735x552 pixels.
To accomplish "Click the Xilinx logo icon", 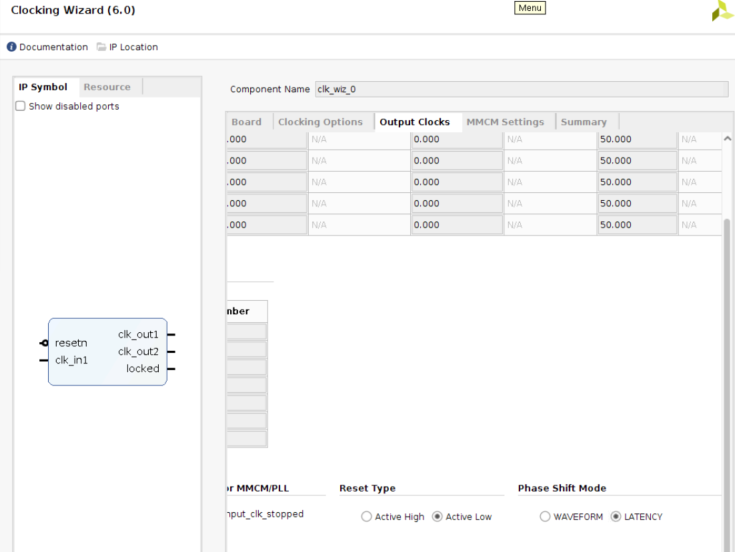I will 722,10.
